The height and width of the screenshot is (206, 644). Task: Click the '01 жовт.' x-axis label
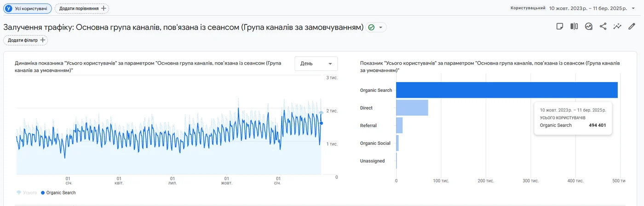coord(226,181)
